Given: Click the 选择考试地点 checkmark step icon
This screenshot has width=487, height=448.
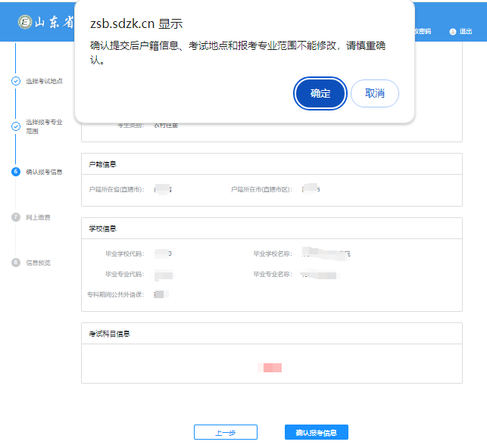Looking at the screenshot, I should click(16, 81).
